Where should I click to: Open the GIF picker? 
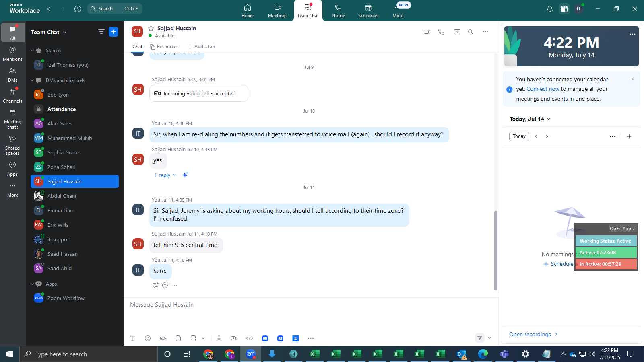(x=163, y=338)
